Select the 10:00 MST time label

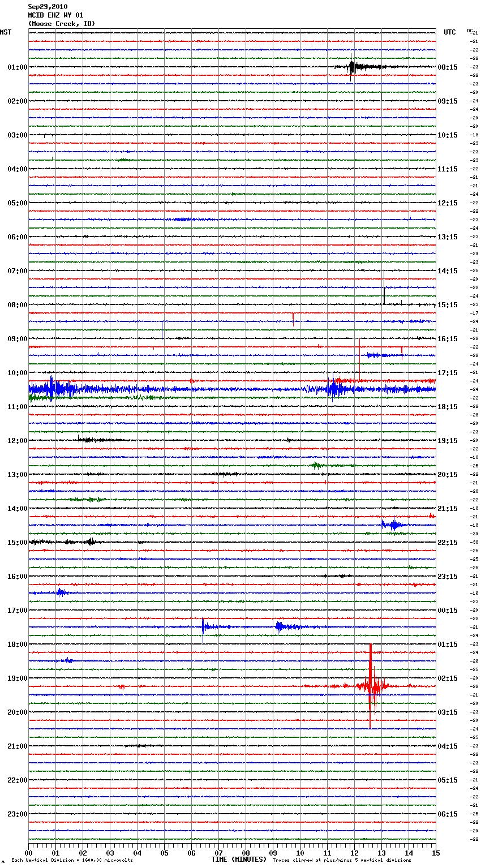17,372
